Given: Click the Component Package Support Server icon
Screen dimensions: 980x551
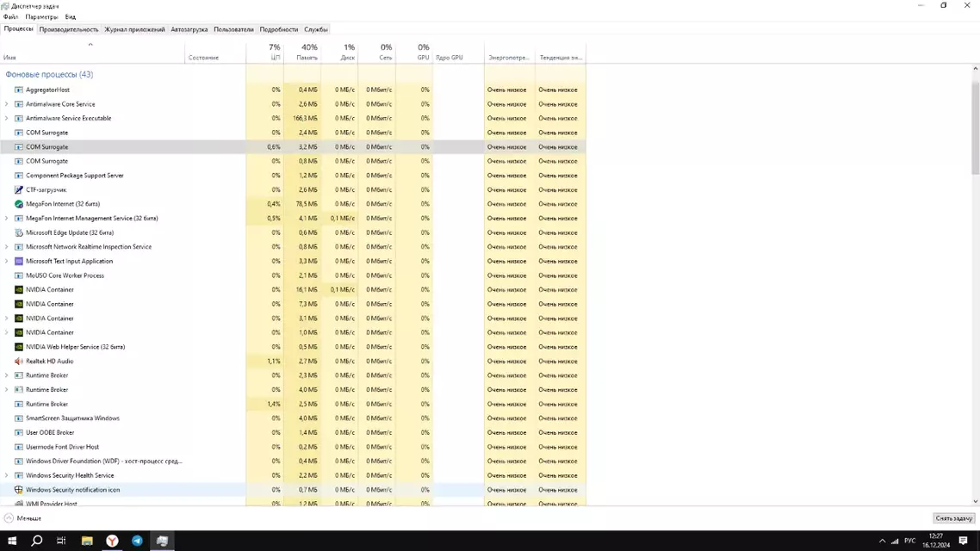Looking at the screenshot, I should pos(19,176).
